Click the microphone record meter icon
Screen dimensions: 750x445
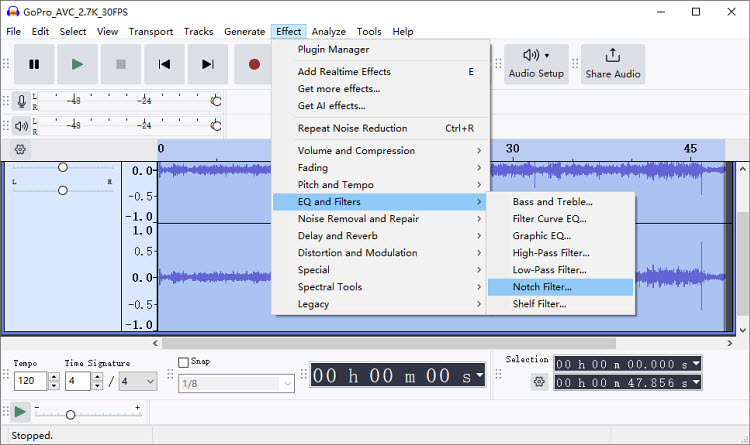tap(21, 101)
